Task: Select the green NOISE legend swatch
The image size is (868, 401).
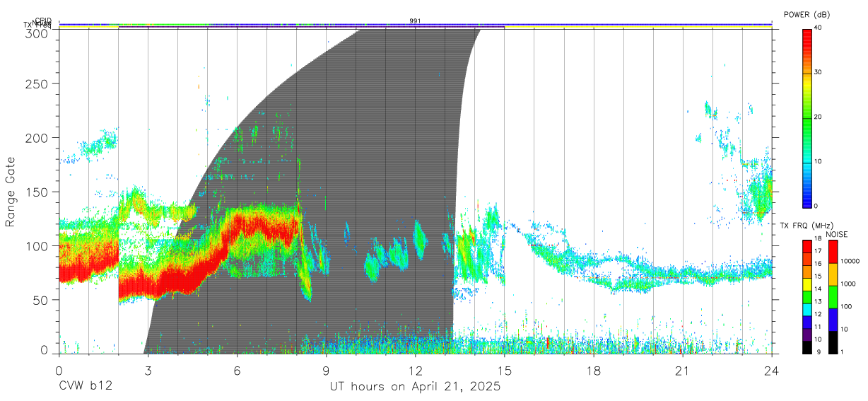Action: click(835, 297)
